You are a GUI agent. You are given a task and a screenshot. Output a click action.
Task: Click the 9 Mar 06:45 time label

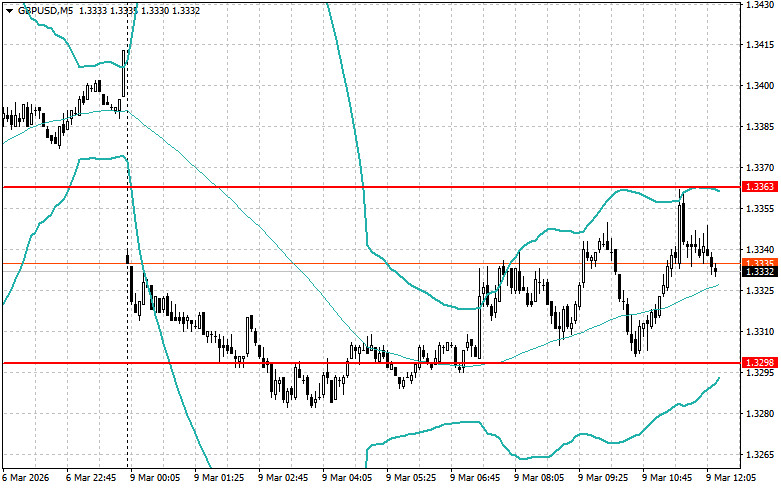[x=475, y=478]
